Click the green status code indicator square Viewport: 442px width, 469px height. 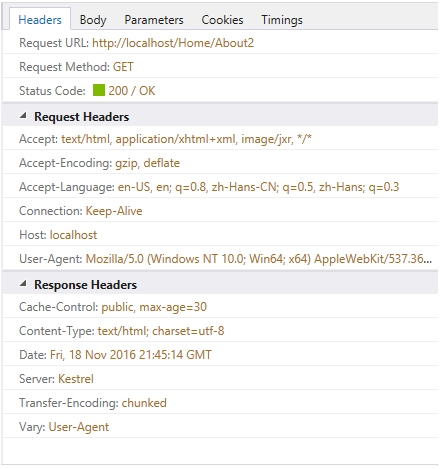[x=99, y=90]
